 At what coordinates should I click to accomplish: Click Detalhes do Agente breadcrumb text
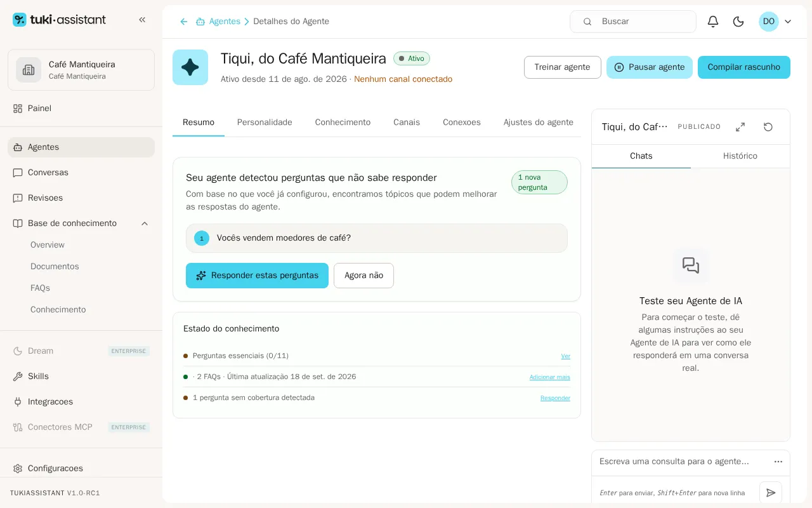coord(291,22)
